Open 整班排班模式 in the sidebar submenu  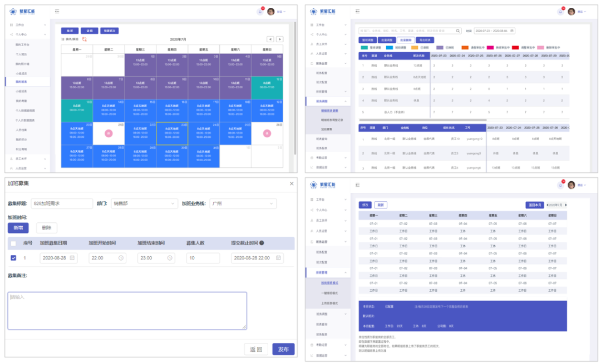tap(330, 283)
